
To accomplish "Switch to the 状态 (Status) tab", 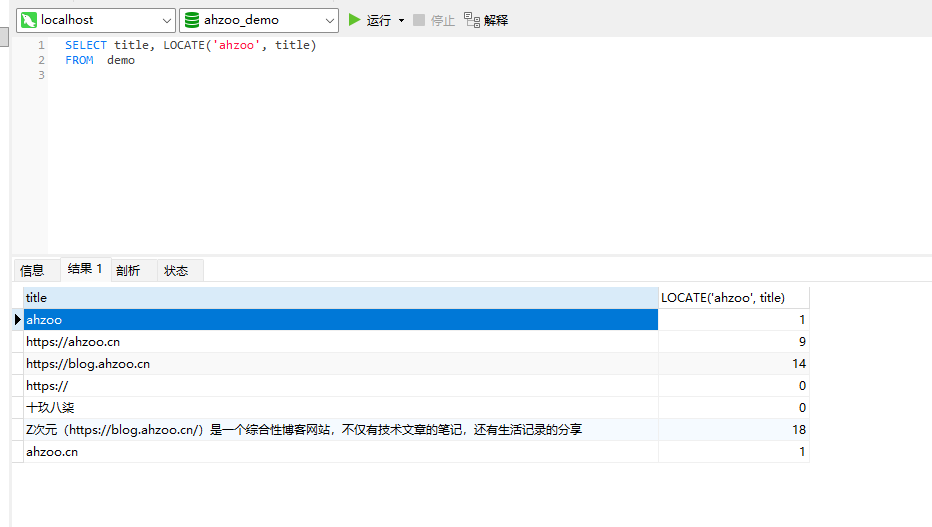I will click(176, 270).
